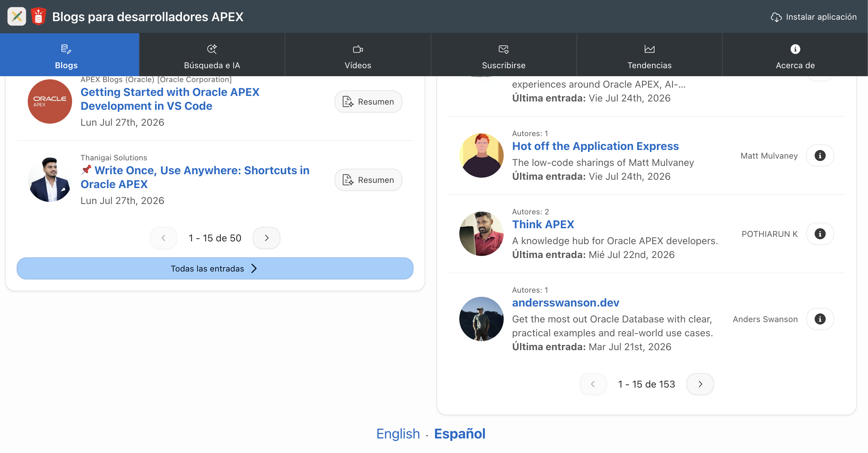Viewport: 868px width, 453px height.
Task: Click 'Anders Swanson' author name
Action: tap(765, 319)
